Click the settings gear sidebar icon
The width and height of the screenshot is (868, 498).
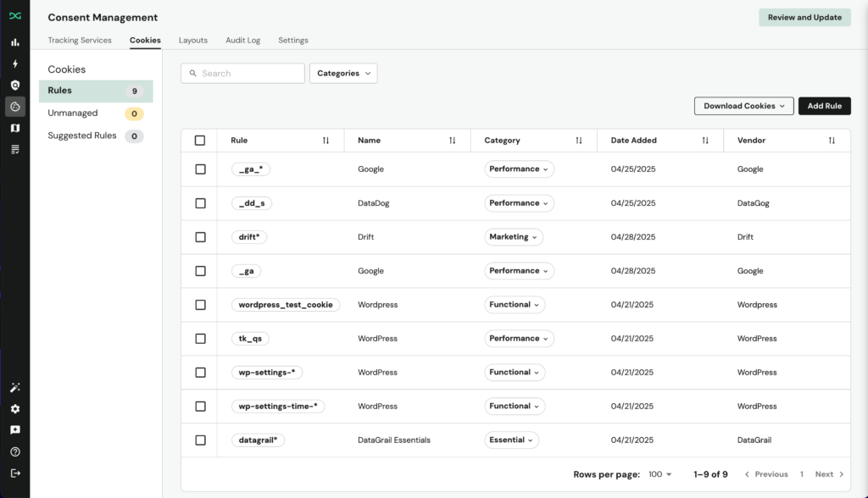14,409
